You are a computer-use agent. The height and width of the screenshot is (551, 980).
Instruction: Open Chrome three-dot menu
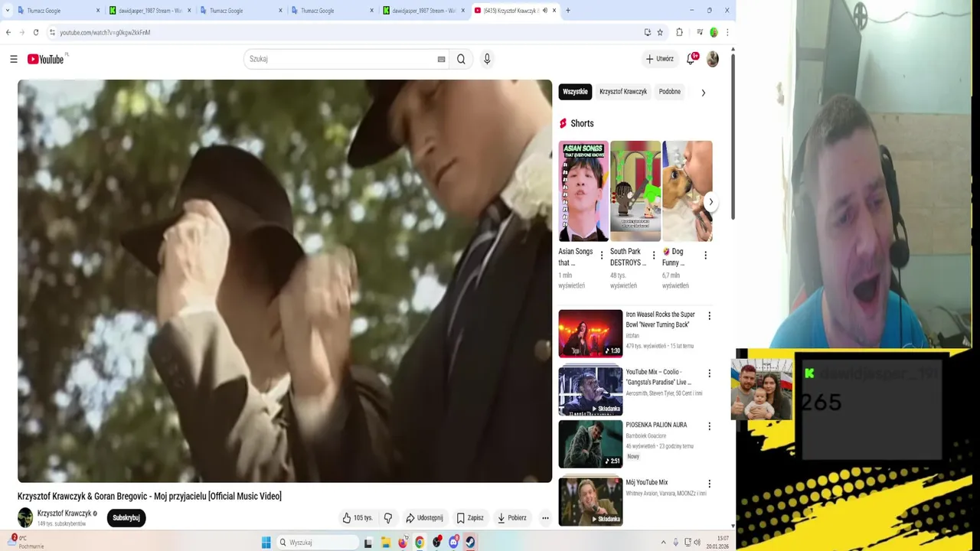[x=727, y=32]
